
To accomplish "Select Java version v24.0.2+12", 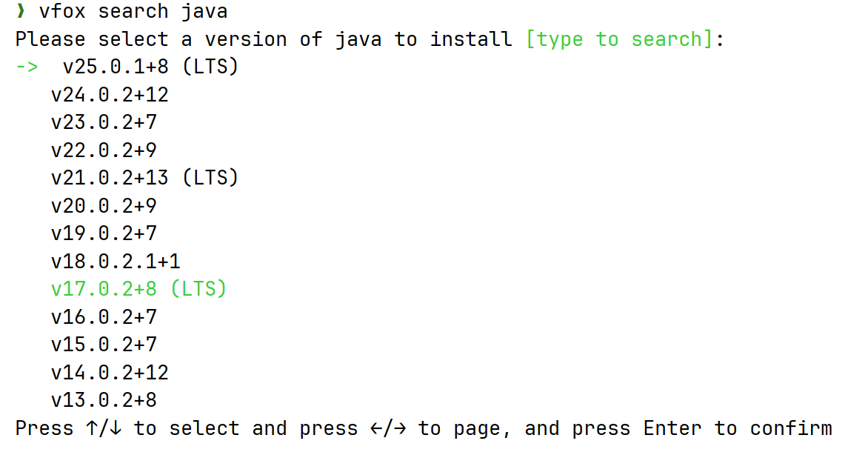I will click(110, 95).
